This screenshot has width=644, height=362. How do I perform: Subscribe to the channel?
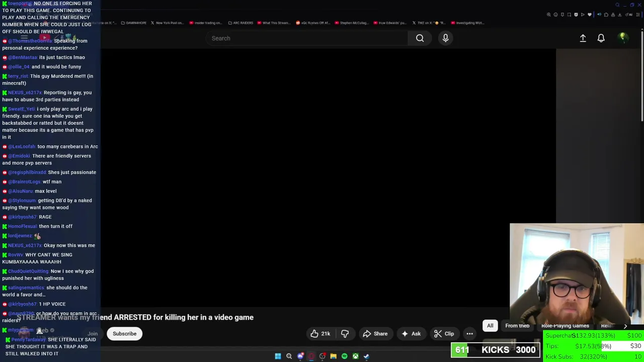coord(125,334)
